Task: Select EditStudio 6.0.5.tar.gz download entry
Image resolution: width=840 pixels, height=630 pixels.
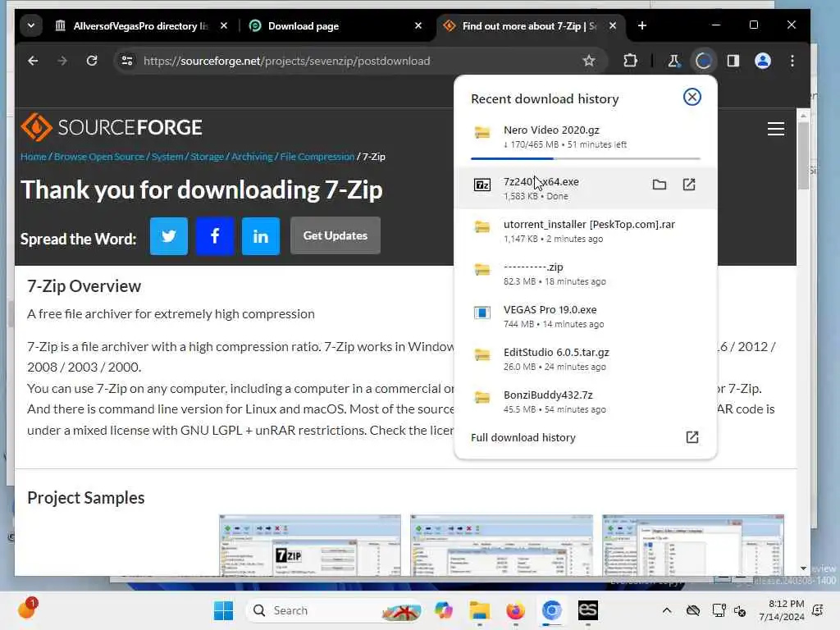Action: point(585,359)
